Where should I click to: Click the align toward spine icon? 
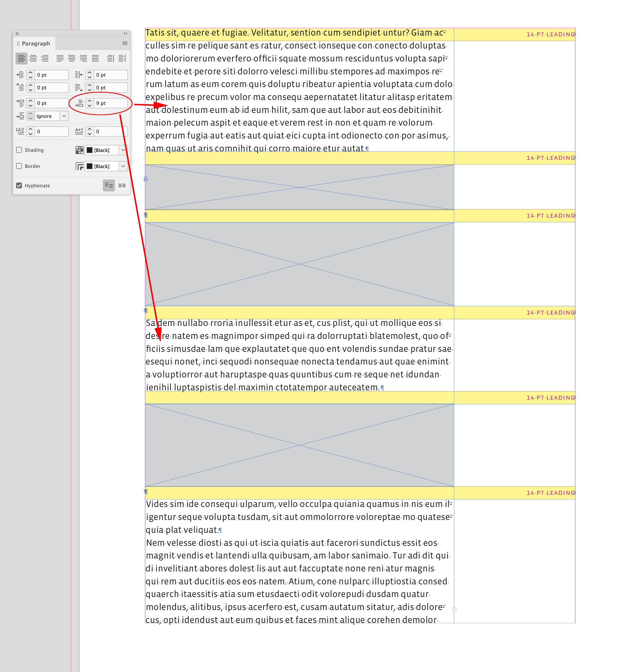(x=111, y=59)
